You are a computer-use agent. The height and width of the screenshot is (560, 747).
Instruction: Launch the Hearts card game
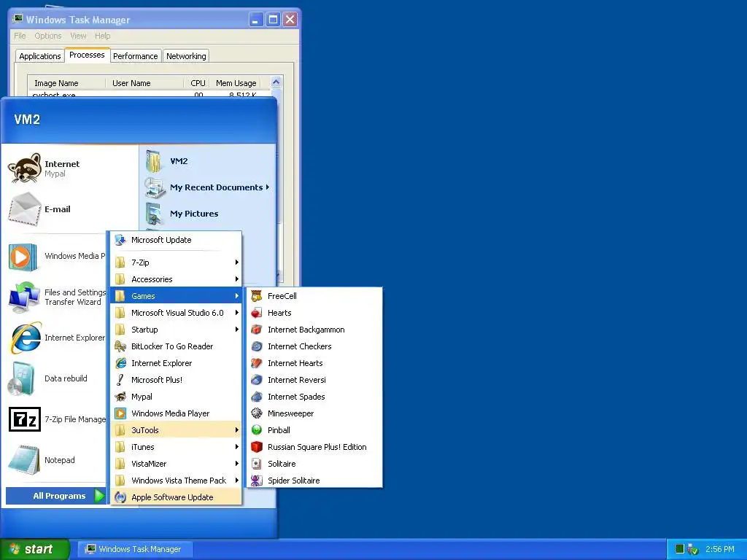pyautogui.click(x=314, y=313)
